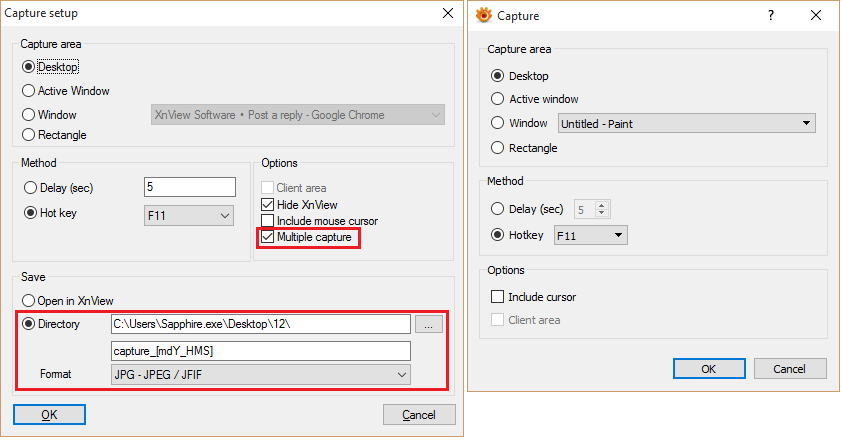The width and height of the screenshot is (842, 441).
Task: Toggle the Hide XnView checkbox
Action: (268, 204)
